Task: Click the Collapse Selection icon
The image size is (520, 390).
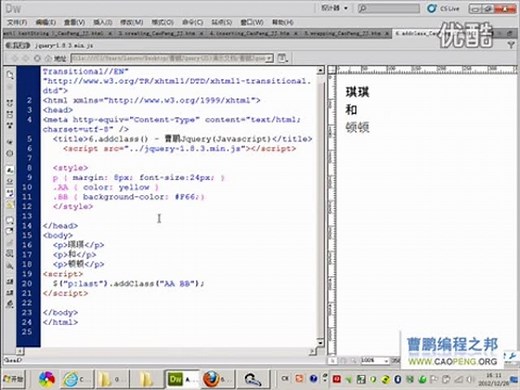Action: pyautogui.click(x=10, y=114)
